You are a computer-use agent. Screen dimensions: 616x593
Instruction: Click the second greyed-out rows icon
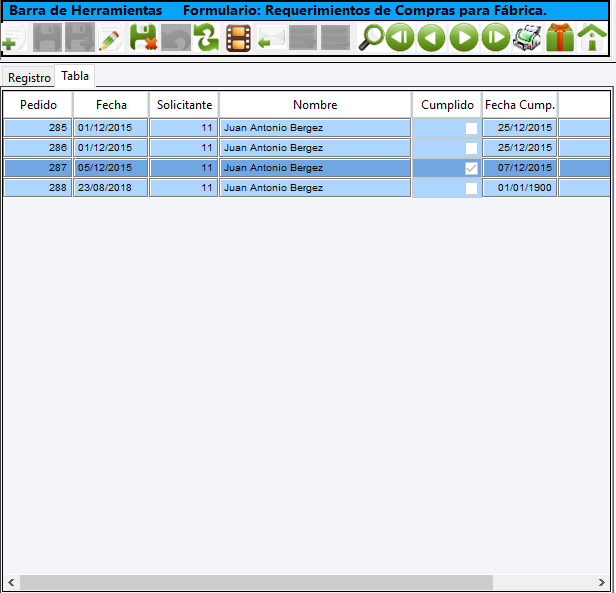335,38
